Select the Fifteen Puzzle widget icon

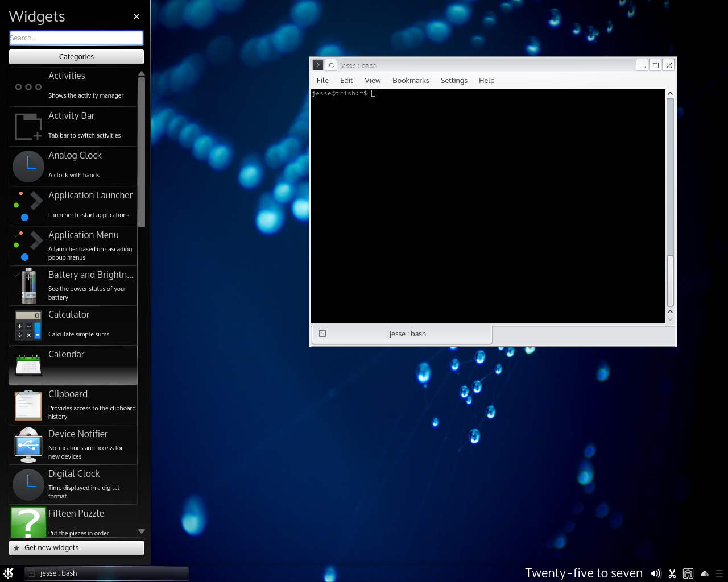pos(28,522)
